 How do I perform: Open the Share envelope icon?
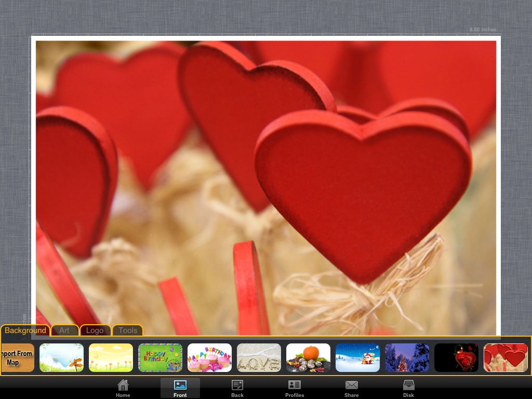352,388
